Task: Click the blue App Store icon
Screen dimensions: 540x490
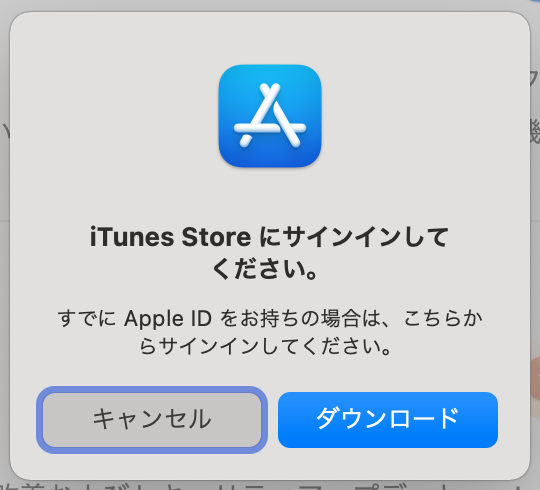Action: pos(270,116)
